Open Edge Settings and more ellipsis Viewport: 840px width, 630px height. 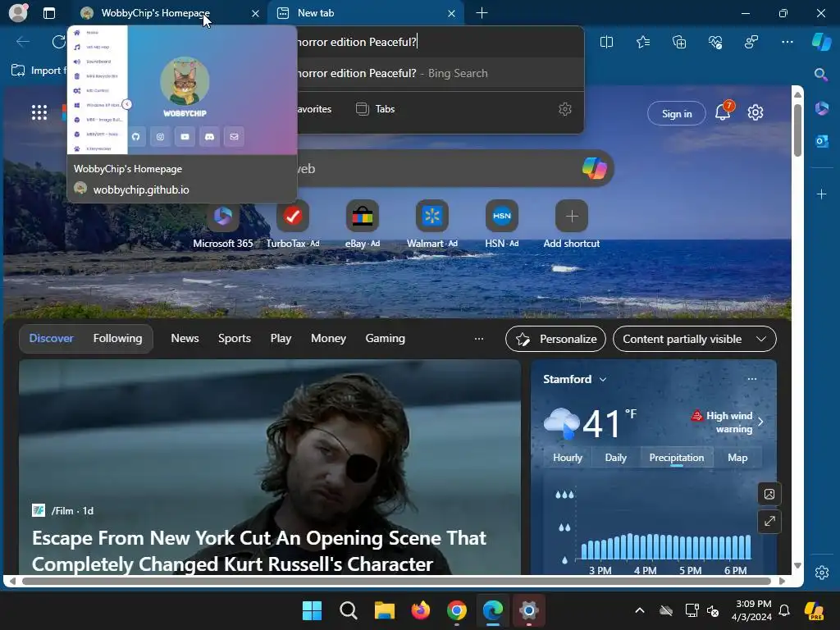[x=787, y=42]
